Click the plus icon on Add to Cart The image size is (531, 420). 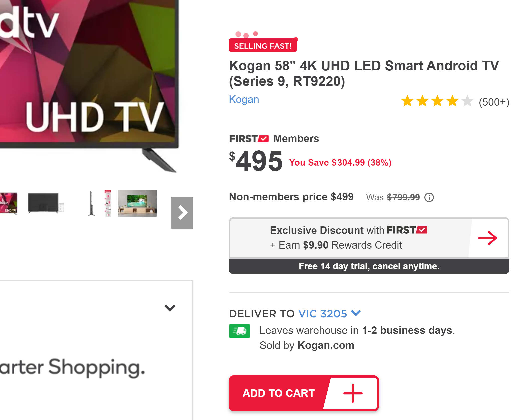[x=352, y=393]
